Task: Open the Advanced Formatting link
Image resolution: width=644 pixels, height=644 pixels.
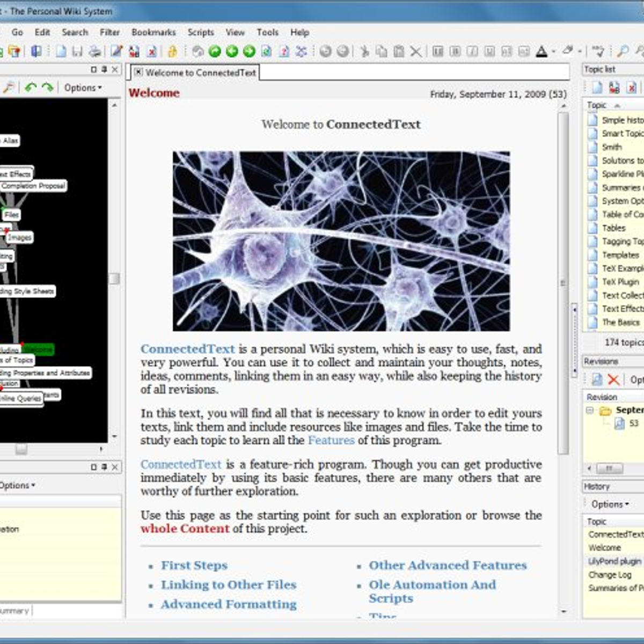Action: click(229, 604)
